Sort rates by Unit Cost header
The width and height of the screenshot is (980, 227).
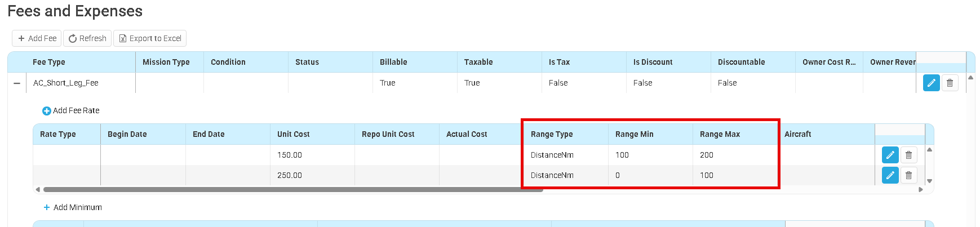click(x=293, y=134)
